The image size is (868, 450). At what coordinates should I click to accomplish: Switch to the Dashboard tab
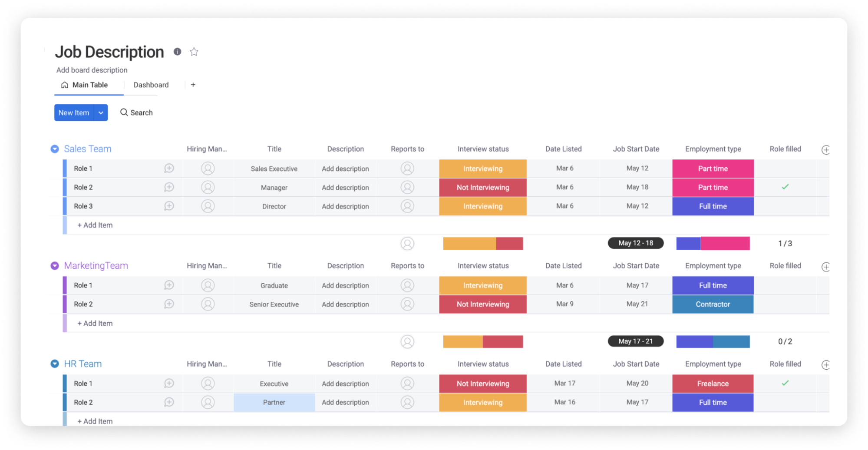(x=151, y=85)
